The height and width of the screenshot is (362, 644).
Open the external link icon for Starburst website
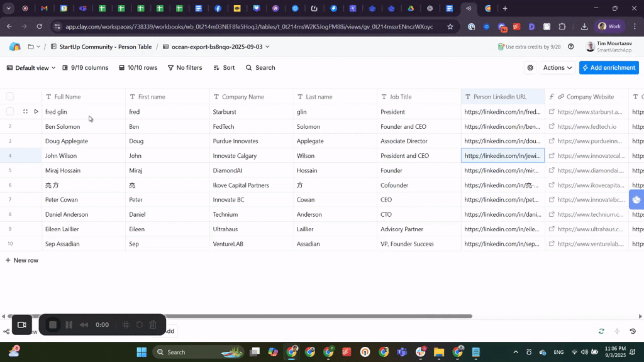coord(552,112)
